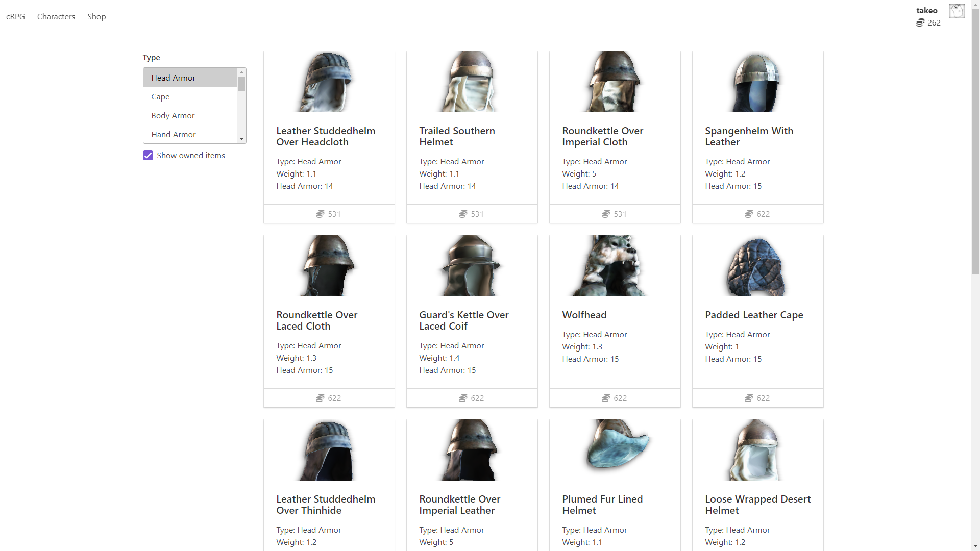The image size is (980, 551).
Task: Buy Wolfhead for 622 coins
Action: click(x=615, y=398)
